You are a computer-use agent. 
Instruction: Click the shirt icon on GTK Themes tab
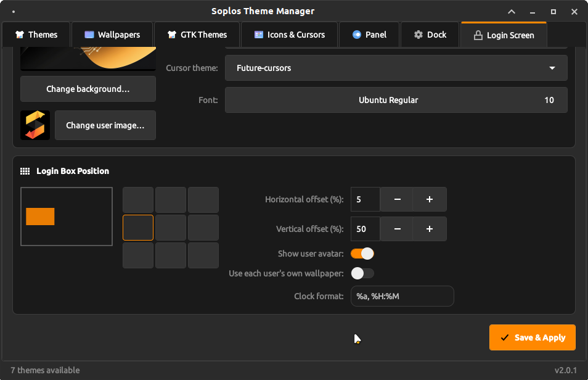172,35
